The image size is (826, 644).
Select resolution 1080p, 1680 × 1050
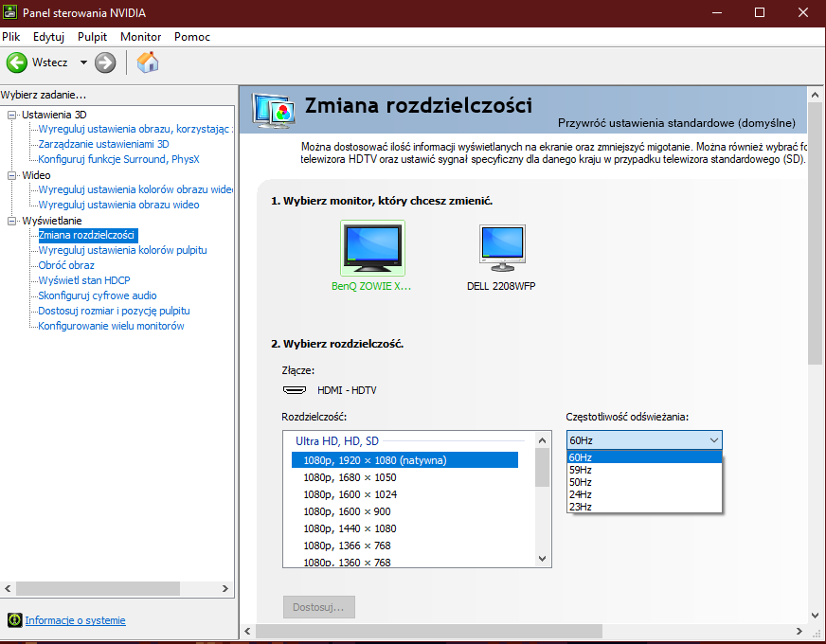(x=350, y=477)
